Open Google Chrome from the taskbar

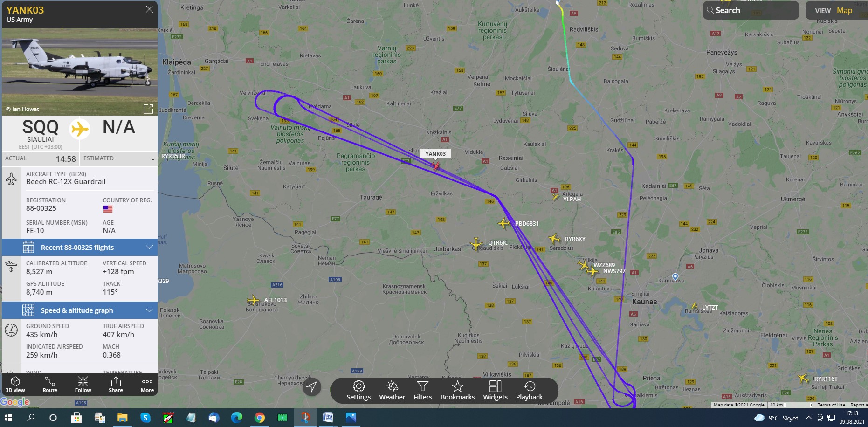(x=260, y=418)
